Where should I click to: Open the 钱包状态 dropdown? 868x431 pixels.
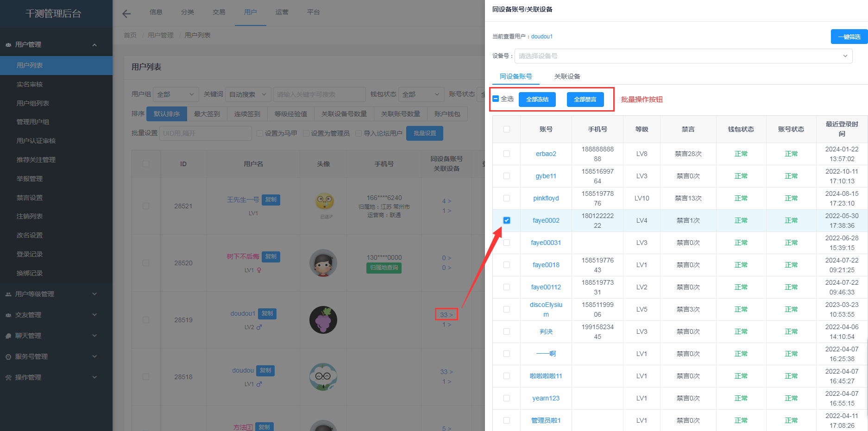coord(421,94)
